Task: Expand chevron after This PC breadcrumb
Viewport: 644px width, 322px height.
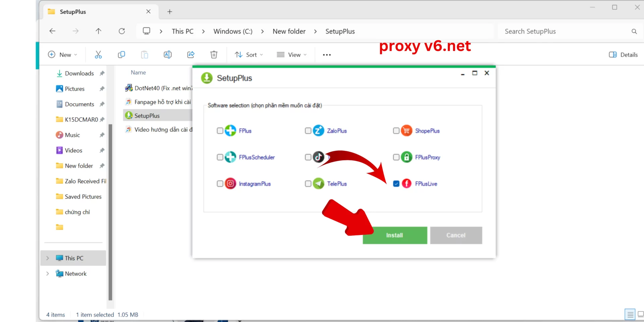Action: (x=203, y=31)
